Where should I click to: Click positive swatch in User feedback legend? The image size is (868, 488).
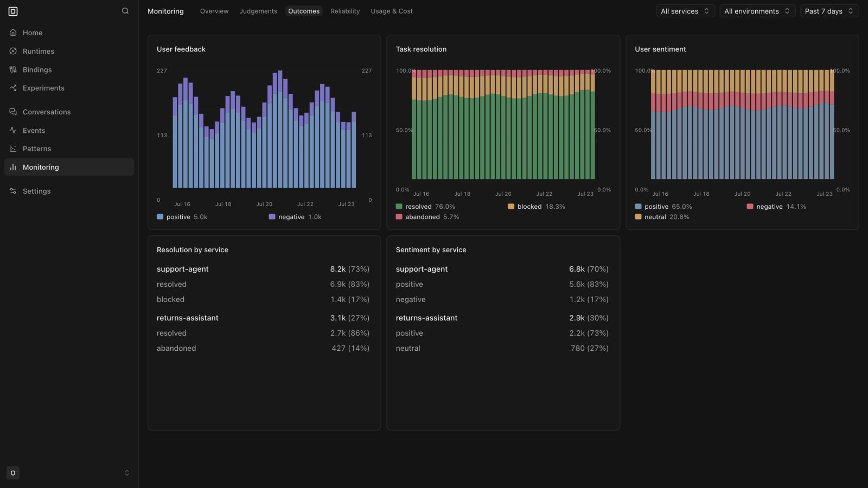[160, 217]
